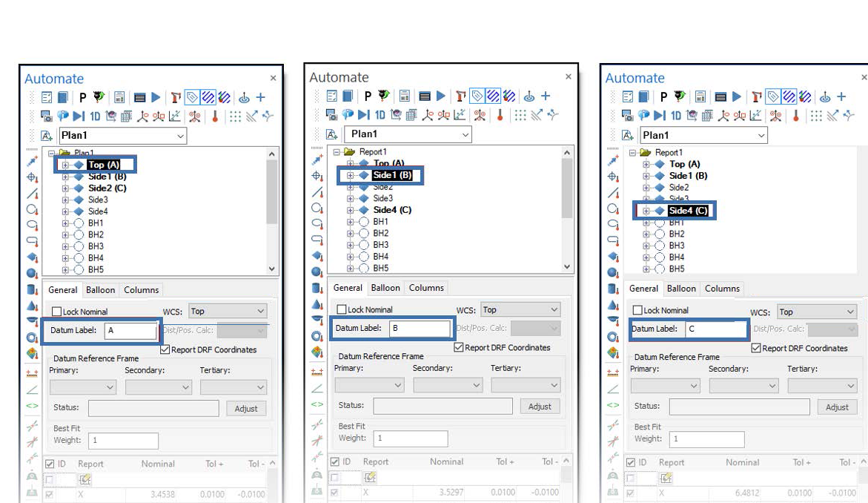Select BH4 in right panel tree
This screenshot has width=868, height=503.
click(677, 257)
